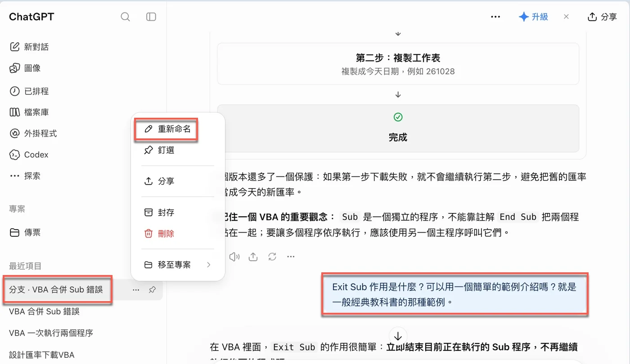Click the share icon under the response
Screen dimensions: 630x364
pos(253,257)
